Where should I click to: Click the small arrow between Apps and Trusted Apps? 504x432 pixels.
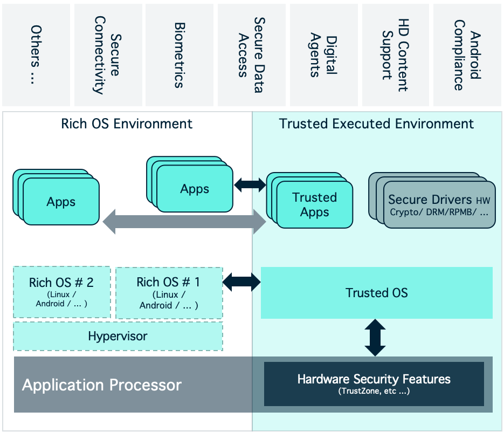[250, 184]
